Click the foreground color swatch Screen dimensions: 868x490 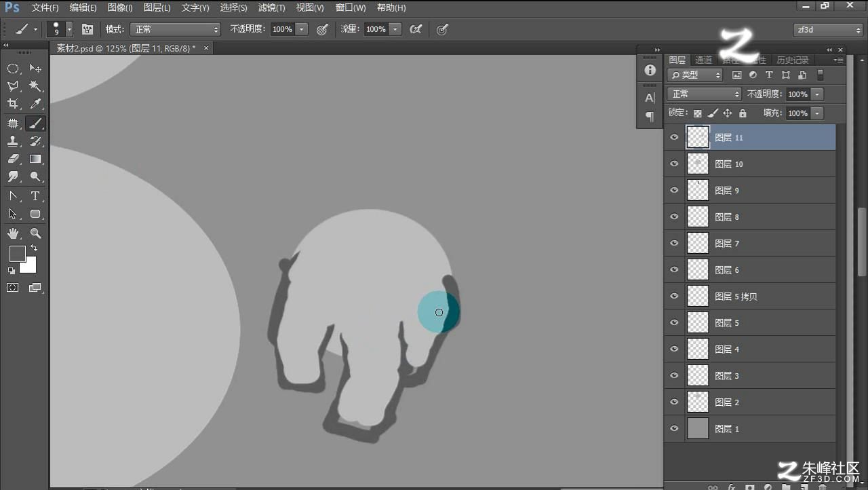pos(17,253)
